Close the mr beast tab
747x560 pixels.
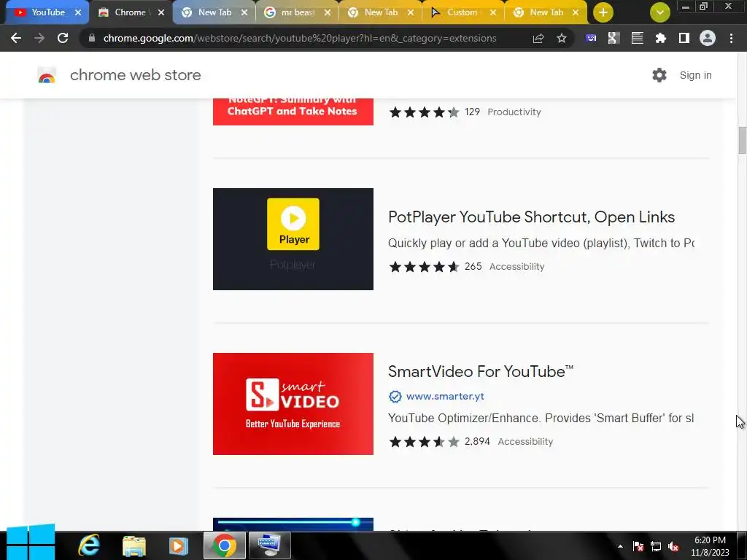[x=328, y=12]
